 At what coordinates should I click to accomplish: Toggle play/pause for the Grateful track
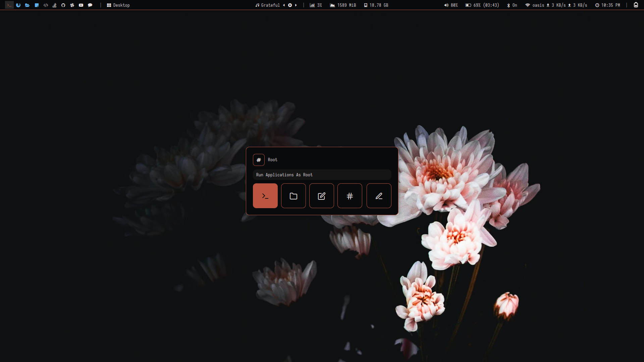[x=290, y=5]
